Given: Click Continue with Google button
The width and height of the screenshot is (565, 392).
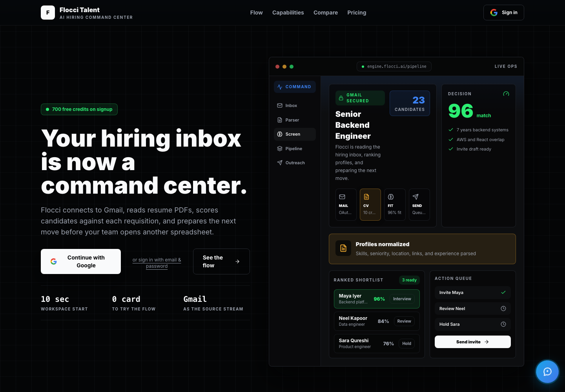Looking at the screenshot, I should [81, 261].
